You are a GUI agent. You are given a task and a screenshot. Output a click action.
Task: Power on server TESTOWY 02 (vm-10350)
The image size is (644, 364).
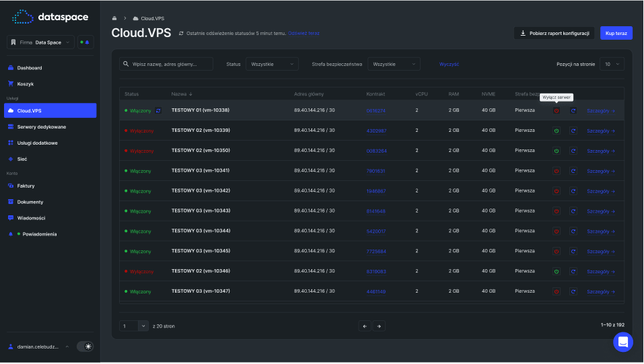click(x=557, y=151)
